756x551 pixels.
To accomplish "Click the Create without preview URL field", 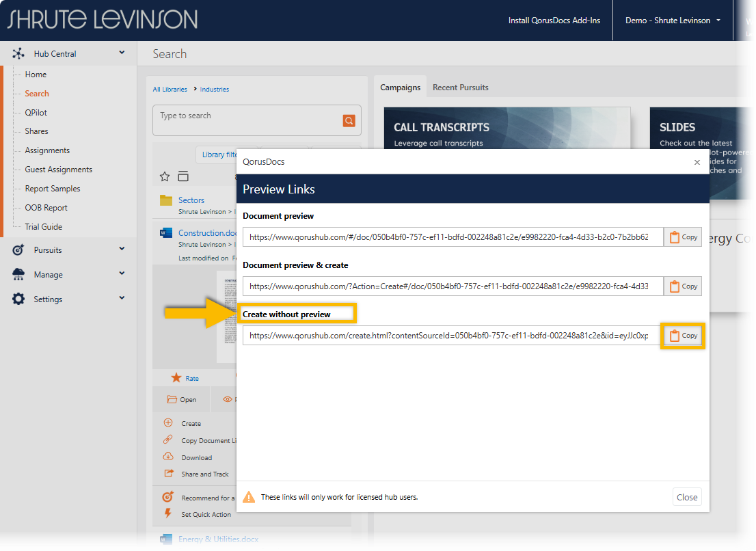I will [451, 336].
